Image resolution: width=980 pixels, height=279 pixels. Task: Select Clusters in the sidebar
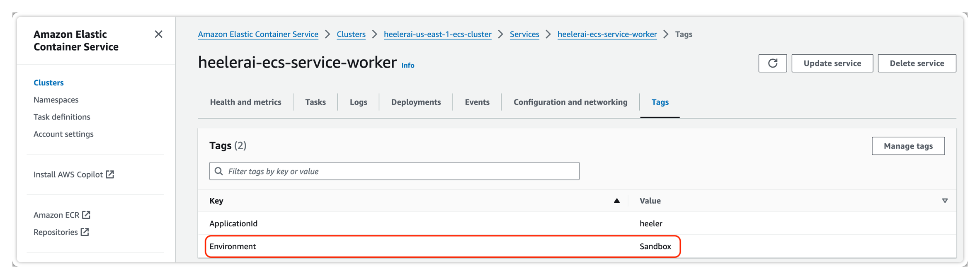49,82
